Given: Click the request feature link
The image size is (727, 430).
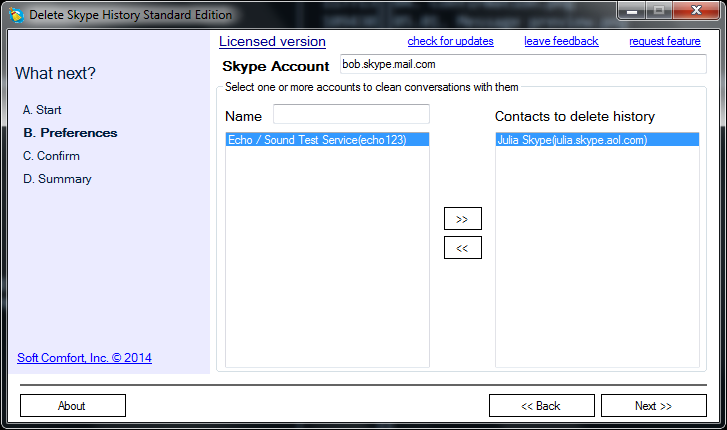Looking at the screenshot, I should tap(664, 41).
